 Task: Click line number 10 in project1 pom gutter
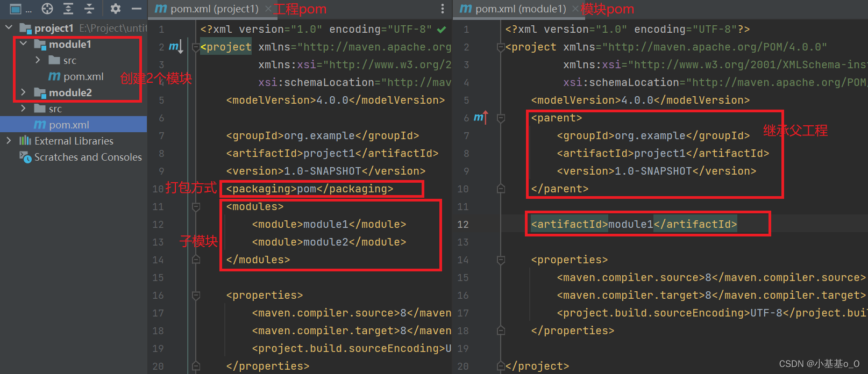click(158, 189)
